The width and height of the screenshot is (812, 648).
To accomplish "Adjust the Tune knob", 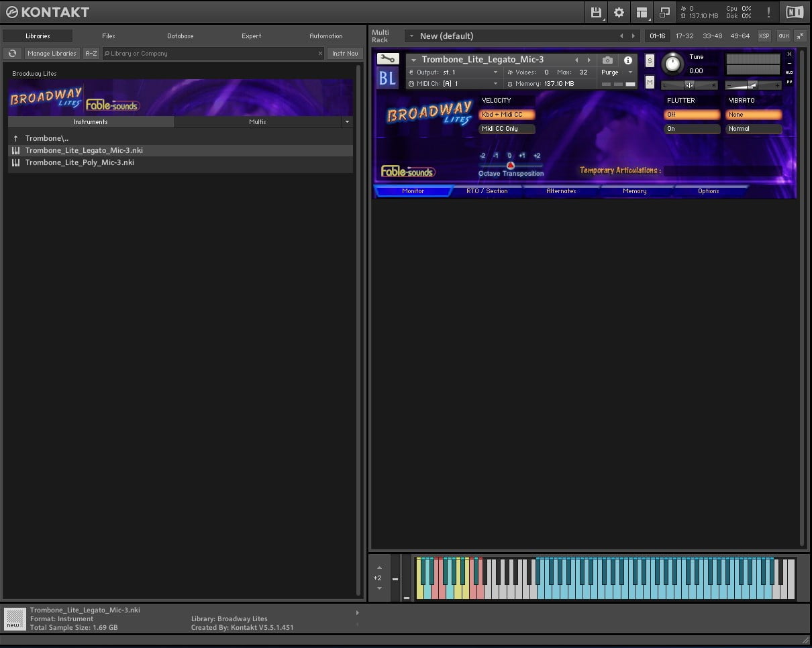I will point(672,64).
